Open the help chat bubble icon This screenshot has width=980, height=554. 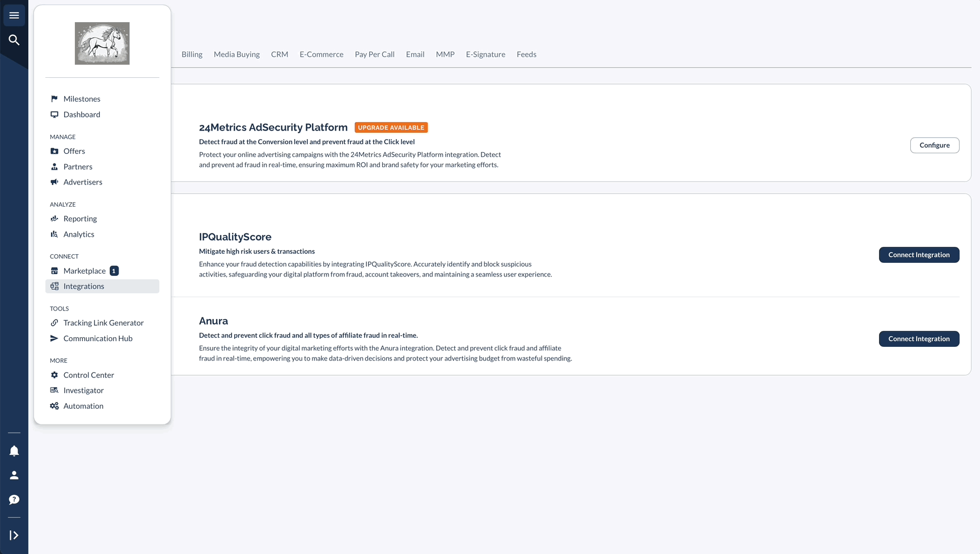(x=14, y=500)
